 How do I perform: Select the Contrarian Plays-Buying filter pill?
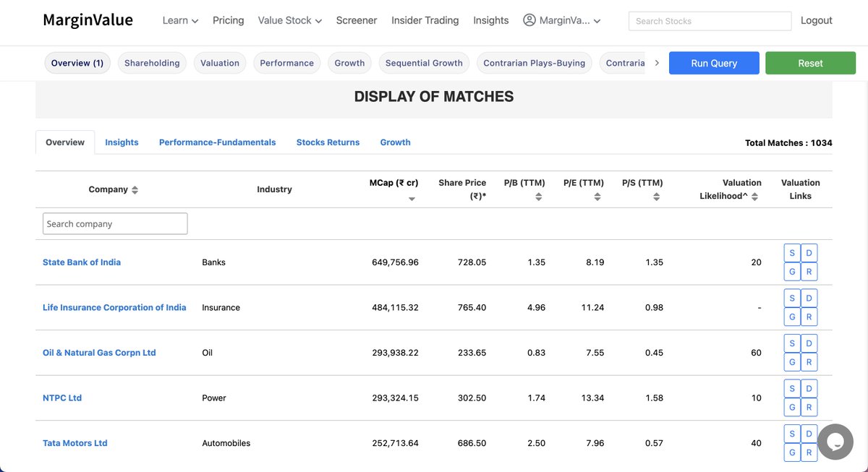[x=535, y=63]
